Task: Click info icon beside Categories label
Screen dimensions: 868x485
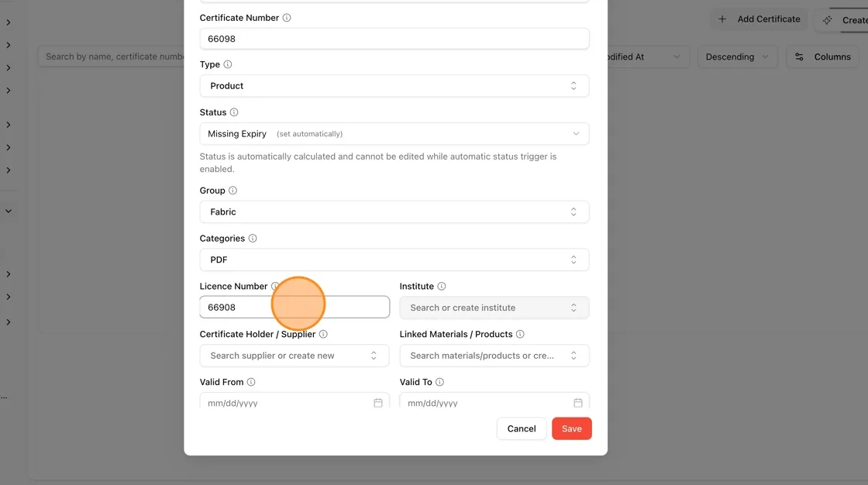Action: [x=253, y=238]
